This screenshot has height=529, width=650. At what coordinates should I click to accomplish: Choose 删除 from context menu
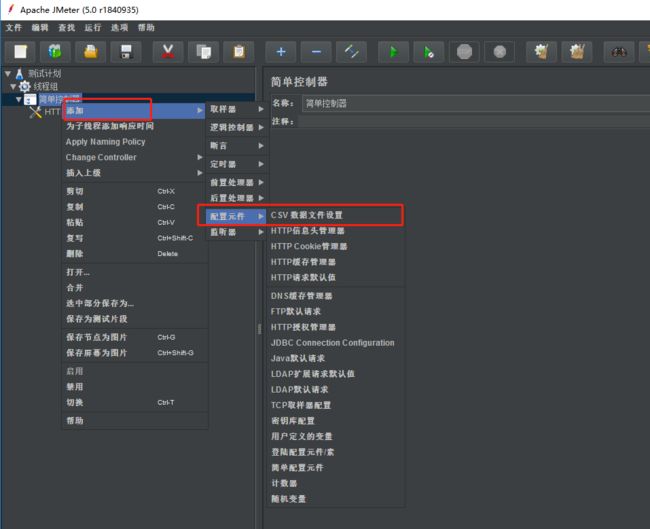(x=134, y=254)
